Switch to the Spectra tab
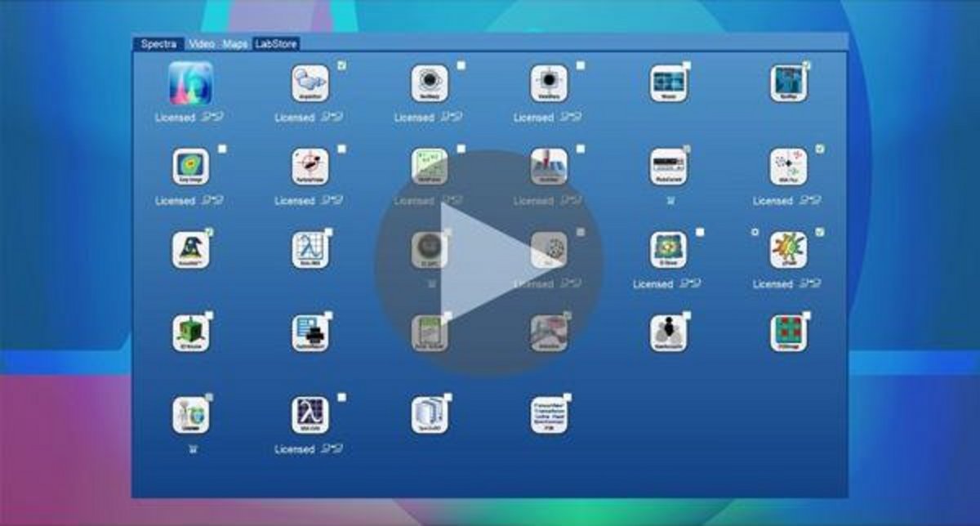 click(x=158, y=44)
